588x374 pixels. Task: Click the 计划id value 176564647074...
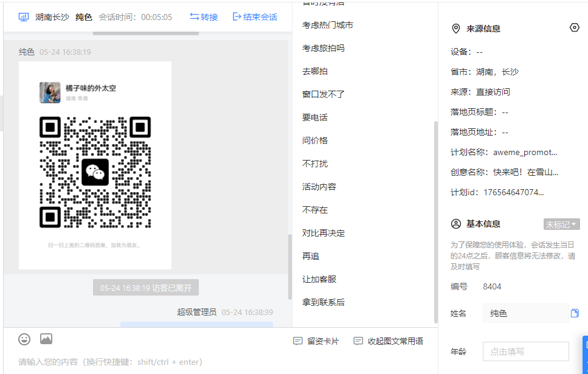[514, 192]
